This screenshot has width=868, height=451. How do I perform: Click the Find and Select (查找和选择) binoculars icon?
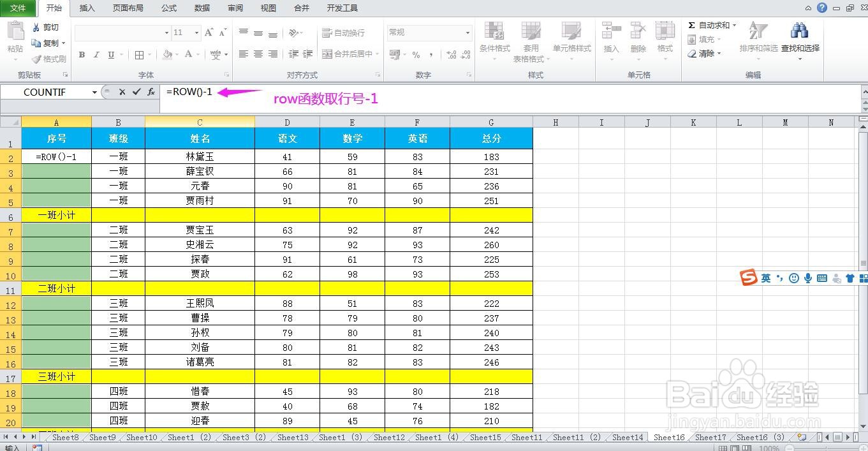click(799, 30)
